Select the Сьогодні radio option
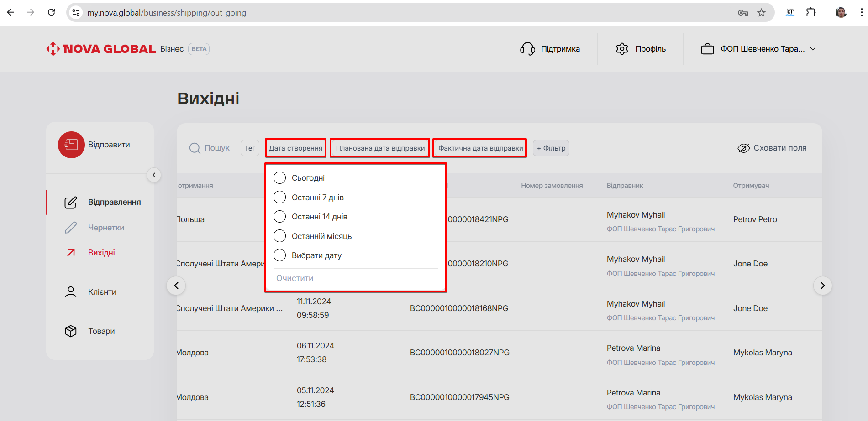The image size is (868, 421). click(x=279, y=178)
